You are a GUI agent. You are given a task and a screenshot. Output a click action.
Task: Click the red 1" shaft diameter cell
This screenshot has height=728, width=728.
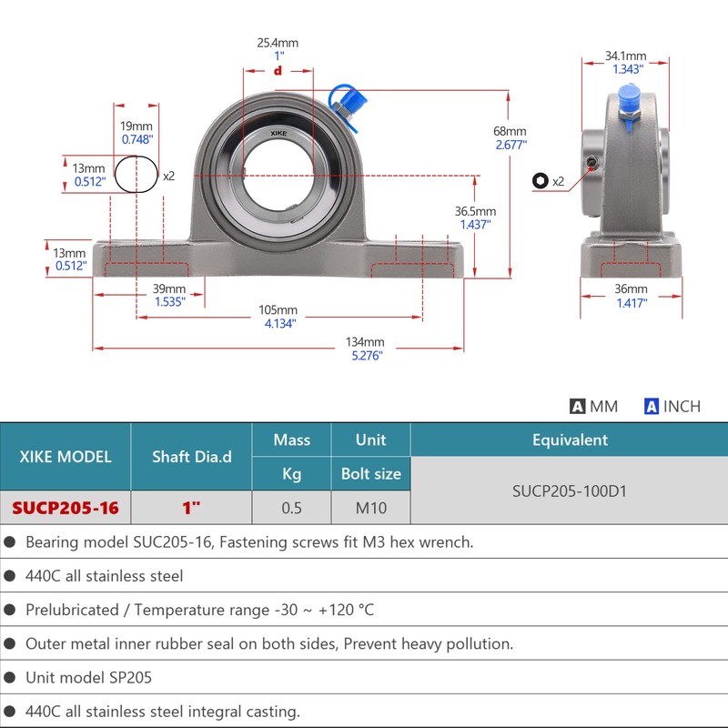pos(192,508)
